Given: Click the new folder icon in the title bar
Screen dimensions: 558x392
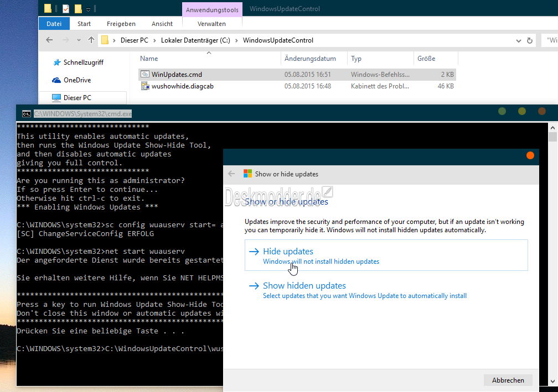Looking at the screenshot, I should pyautogui.click(x=78, y=8).
